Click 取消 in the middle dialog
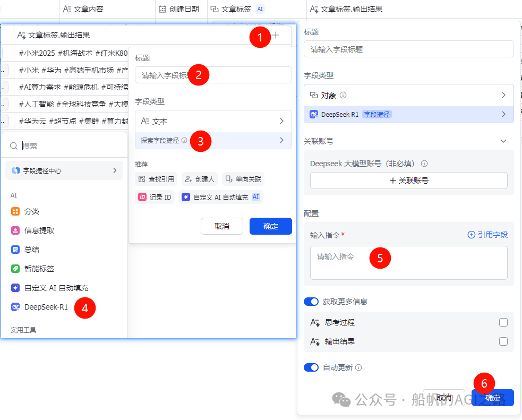Viewport: 522px width, 420px height. [x=222, y=226]
